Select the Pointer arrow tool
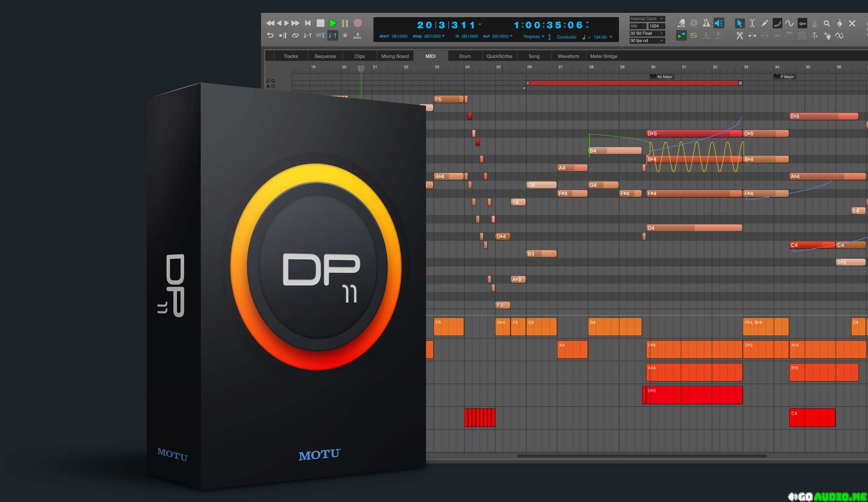This screenshot has width=868, height=502. pyautogui.click(x=739, y=23)
